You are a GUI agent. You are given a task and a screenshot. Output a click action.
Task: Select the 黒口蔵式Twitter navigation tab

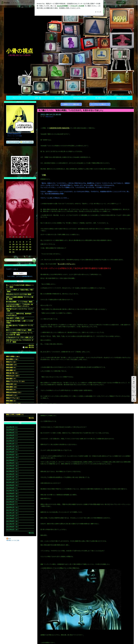coord(101,98)
